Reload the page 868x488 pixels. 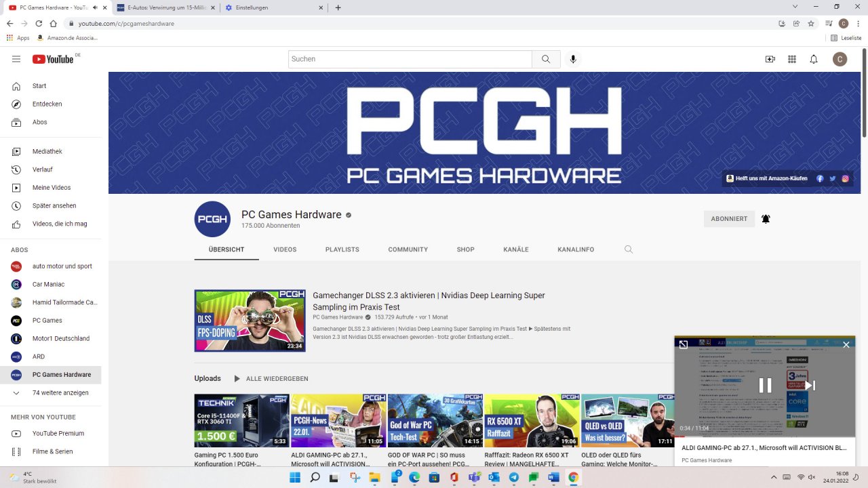(39, 24)
